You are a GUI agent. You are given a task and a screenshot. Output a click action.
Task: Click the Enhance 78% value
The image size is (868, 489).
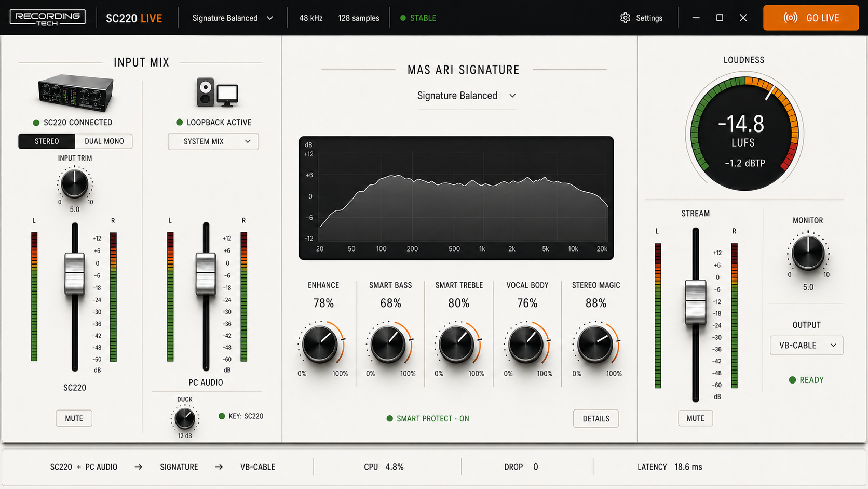tap(323, 303)
